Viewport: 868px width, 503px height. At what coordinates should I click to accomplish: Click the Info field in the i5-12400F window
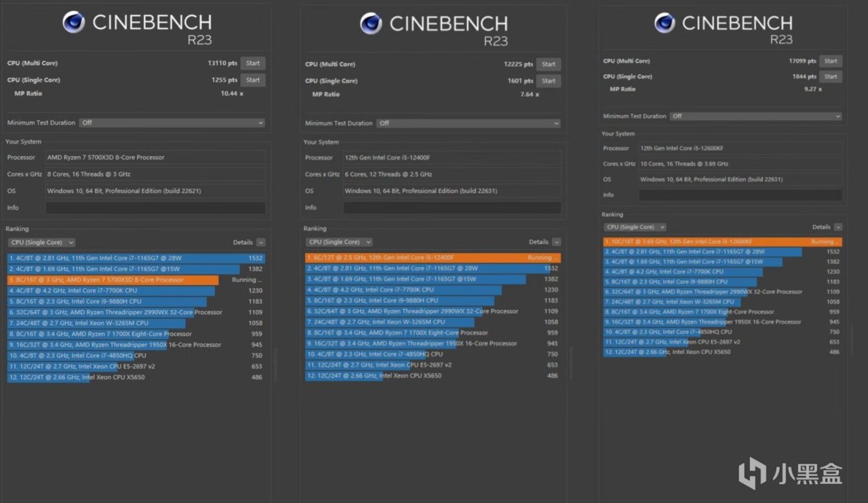tap(452, 207)
